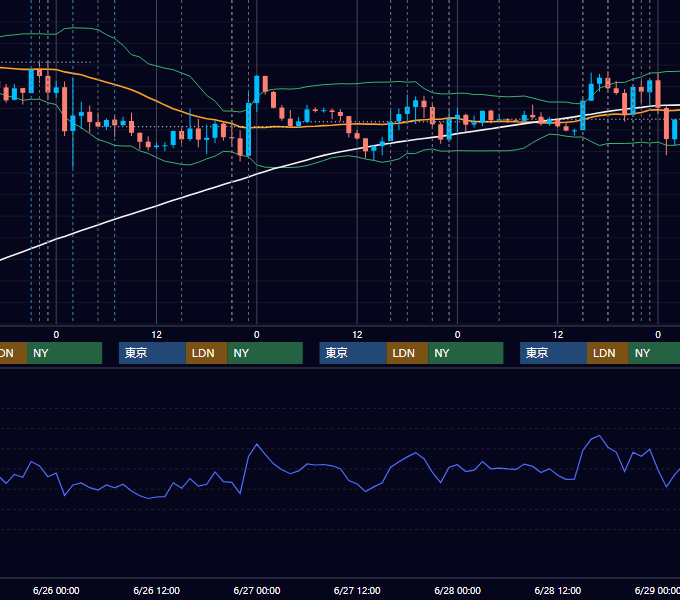680x600 pixels.
Task: Click the 6/28 00:00 date label
Action: pos(458,590)
